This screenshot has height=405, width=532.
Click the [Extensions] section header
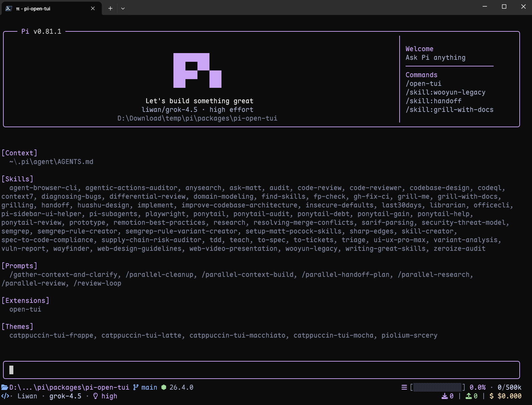(25, 300)
